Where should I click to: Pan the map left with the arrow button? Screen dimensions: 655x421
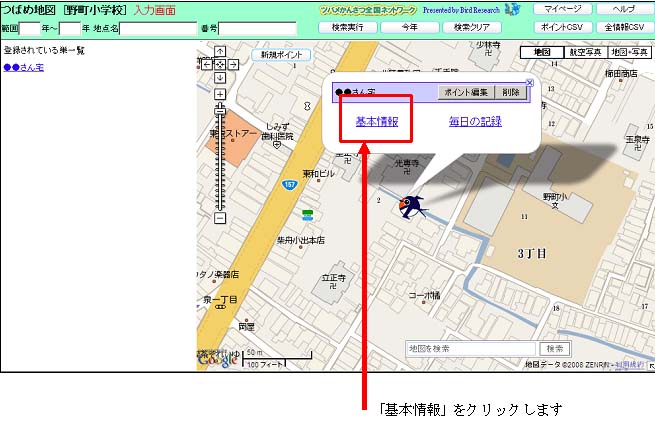coord(207,64)
